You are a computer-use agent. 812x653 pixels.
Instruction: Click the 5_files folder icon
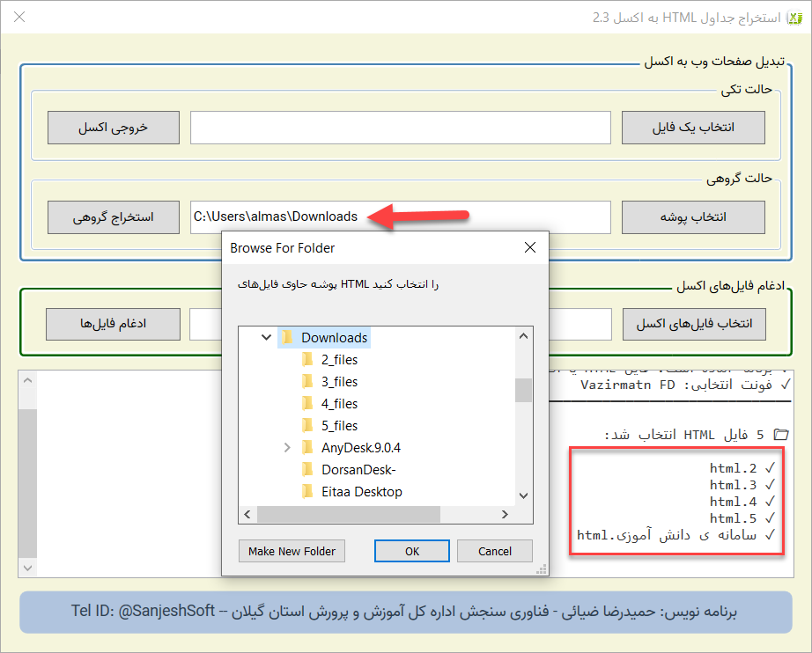click(307, 426)
